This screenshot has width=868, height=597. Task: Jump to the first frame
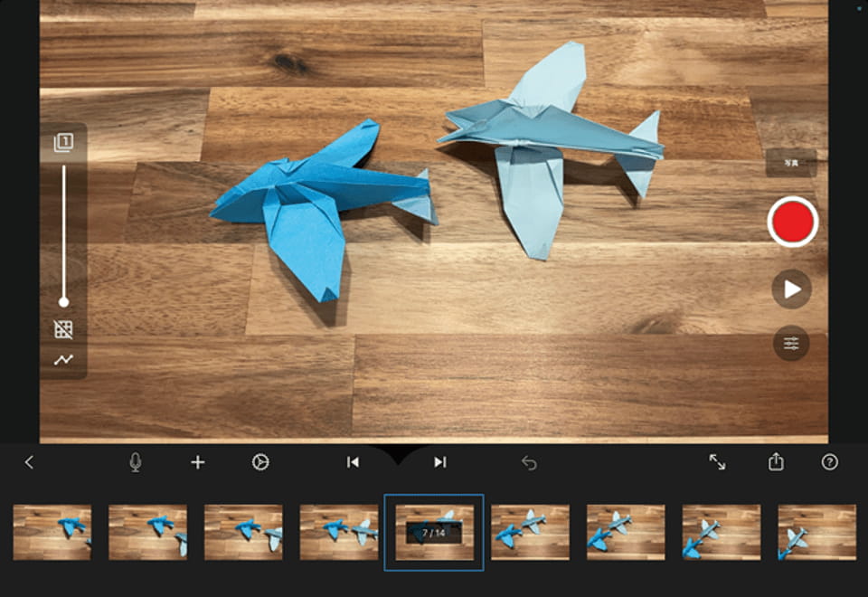point(353,462)
